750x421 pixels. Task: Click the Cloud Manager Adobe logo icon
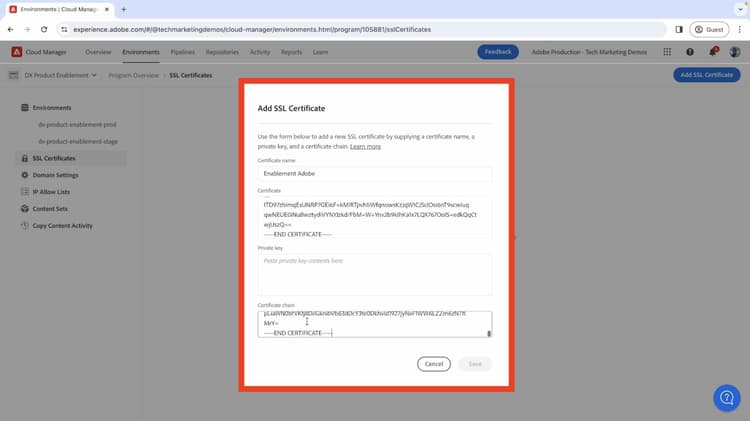tap(17, 52)
